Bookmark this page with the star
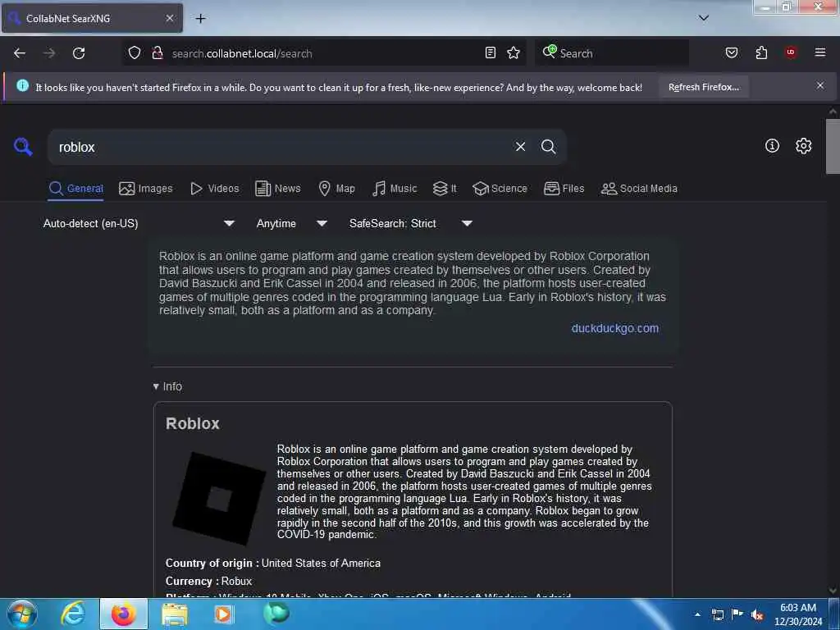 pyautogui.click(x=514, y=53)
